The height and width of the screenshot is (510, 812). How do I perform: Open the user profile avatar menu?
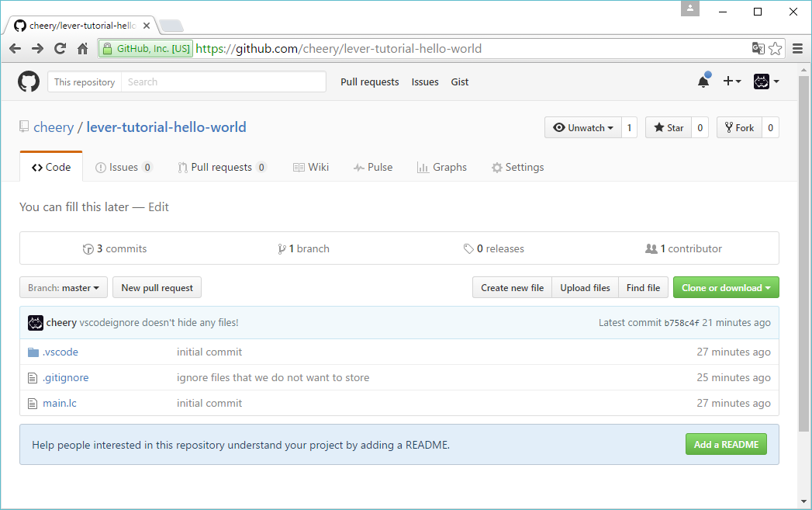click(x=765, y=82)
